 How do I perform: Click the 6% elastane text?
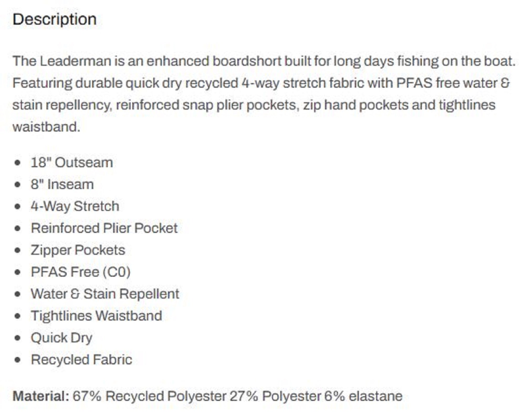(x=363, y=396)
